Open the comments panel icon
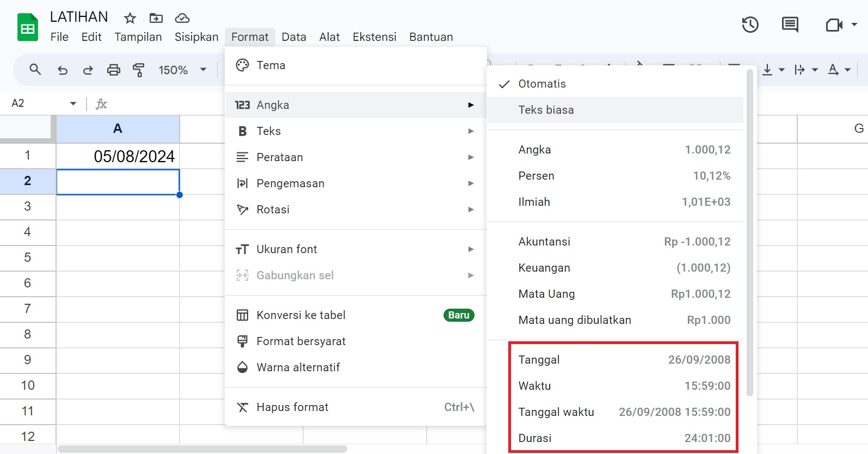This screenshot has height=454, width=868. pyautogui.click(x=790, y=24)
